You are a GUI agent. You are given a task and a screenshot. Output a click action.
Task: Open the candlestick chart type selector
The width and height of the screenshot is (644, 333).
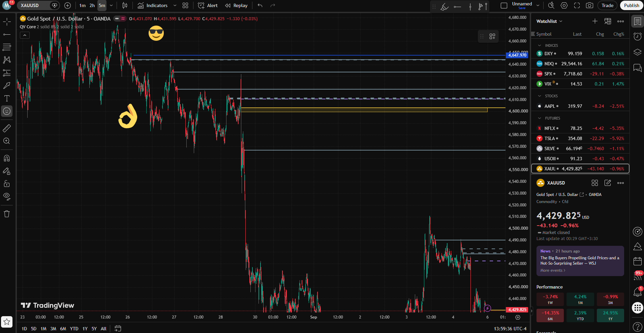click(125, 5)
